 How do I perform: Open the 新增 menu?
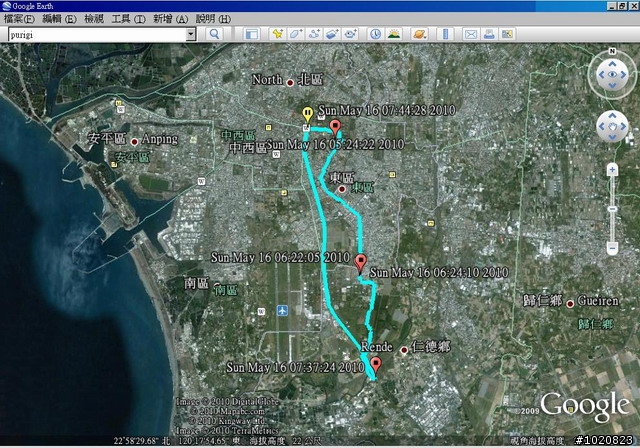171,19
